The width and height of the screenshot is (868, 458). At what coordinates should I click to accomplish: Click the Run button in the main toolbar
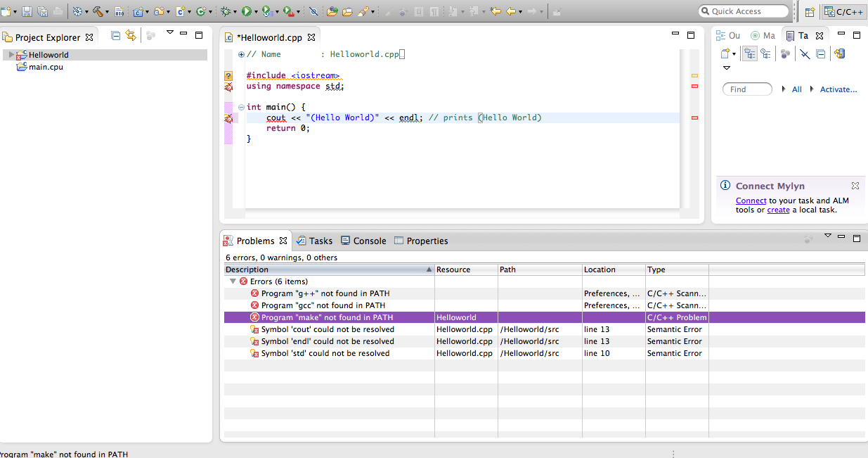point(246,11)
